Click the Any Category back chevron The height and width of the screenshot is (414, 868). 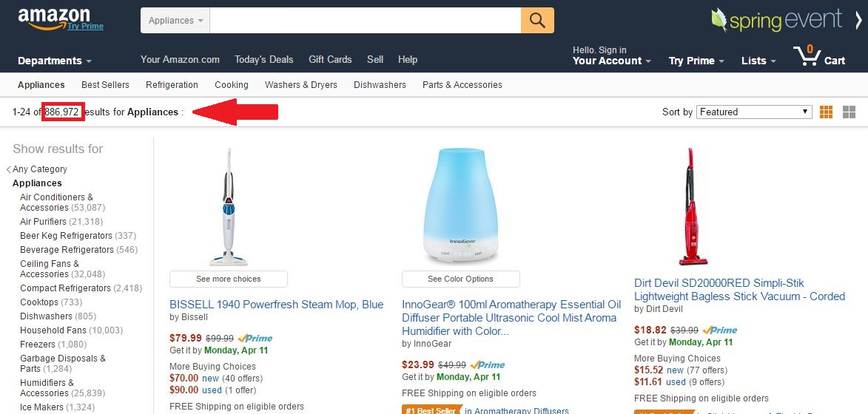tap(9, 170)
